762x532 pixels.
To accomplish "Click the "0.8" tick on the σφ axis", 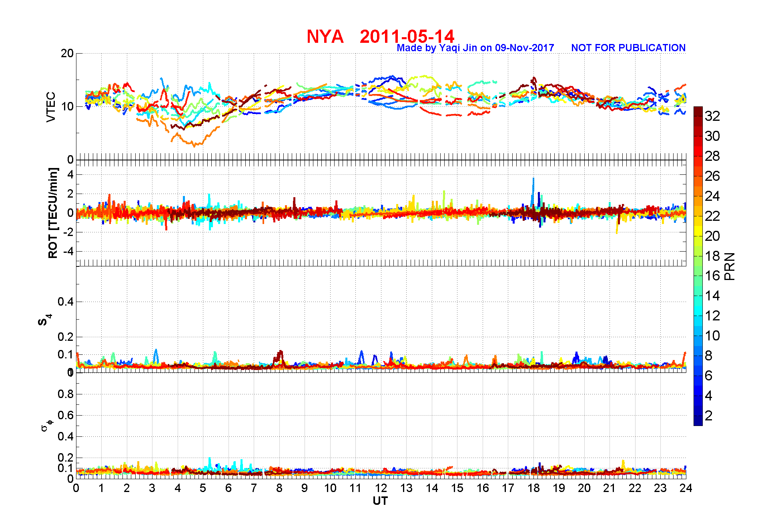I will 66,394.
